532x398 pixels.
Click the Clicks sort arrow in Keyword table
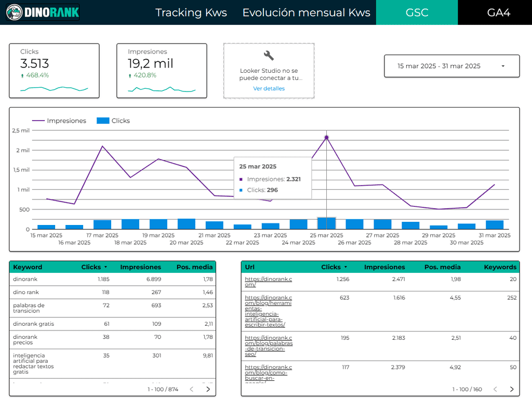coord(106,267)
